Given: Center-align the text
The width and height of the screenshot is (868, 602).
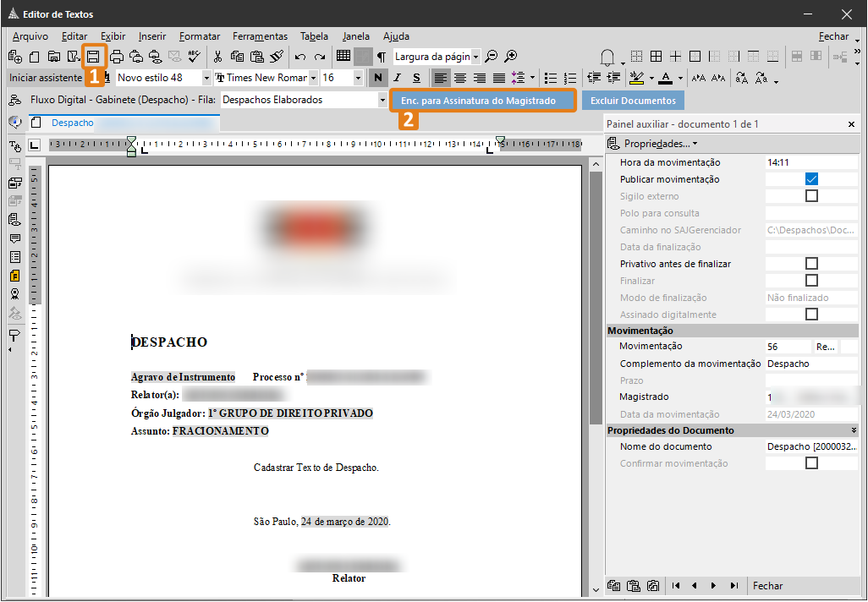Looking at the screenshot, I should (460, 78).
